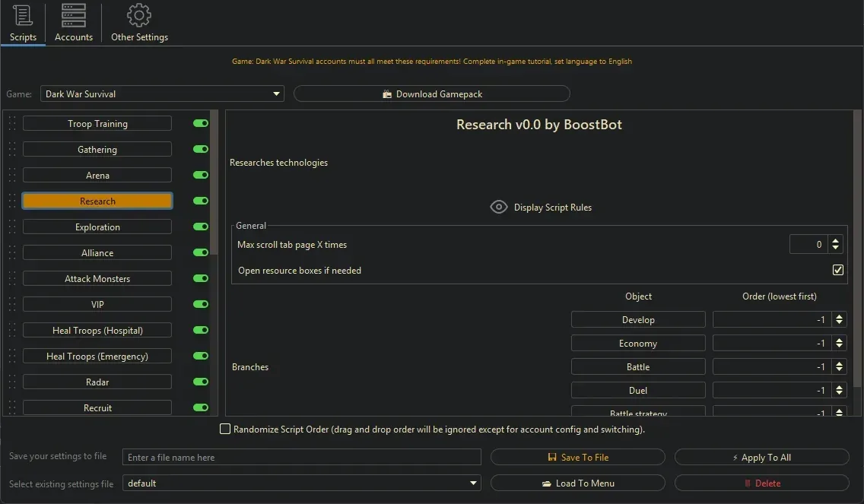The height and width of the screenshot is (504, 864).
Task: Switch to the Accounts tab
Action: [x=73, y=23]
